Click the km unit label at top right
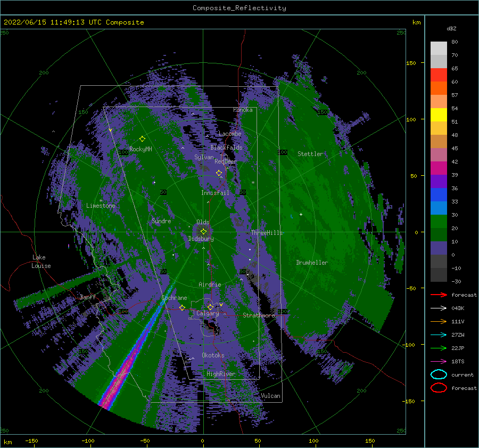 tap(416, 22)
